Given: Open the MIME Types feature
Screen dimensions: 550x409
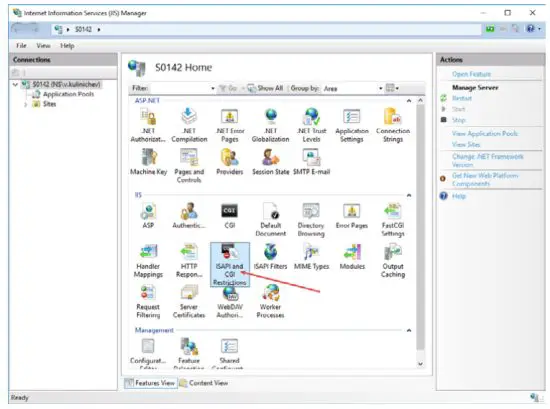Looking at the screenshot, I should click(x=311, y=257).
